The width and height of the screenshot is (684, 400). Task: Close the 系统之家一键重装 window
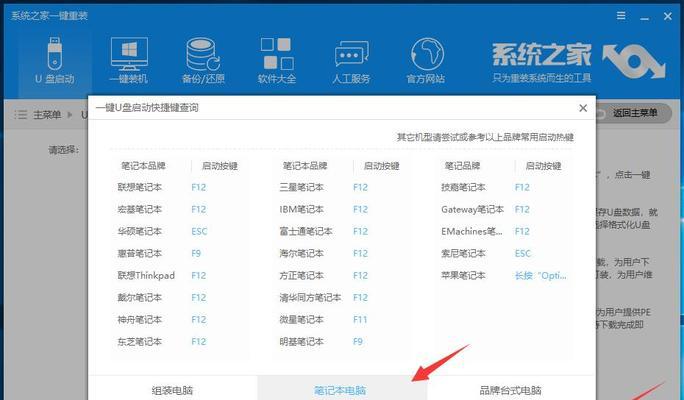click(x=667, y=17)
